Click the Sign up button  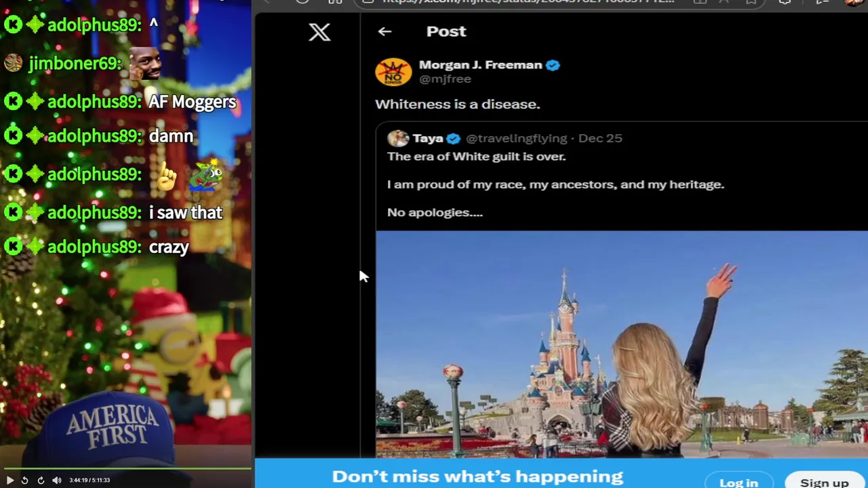[824, 482]
